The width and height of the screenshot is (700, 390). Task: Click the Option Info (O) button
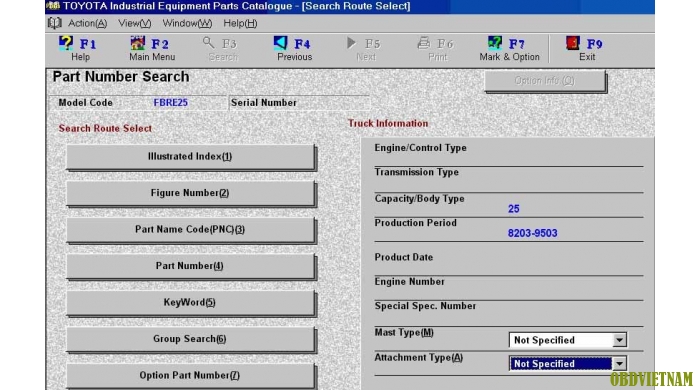(545, 81)
